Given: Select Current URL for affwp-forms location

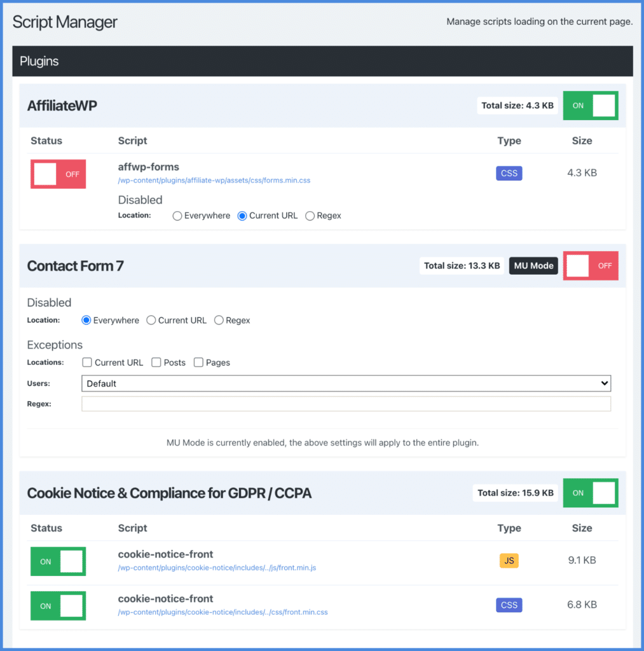Looking at the screenshot, I should [x=242, y=216].
